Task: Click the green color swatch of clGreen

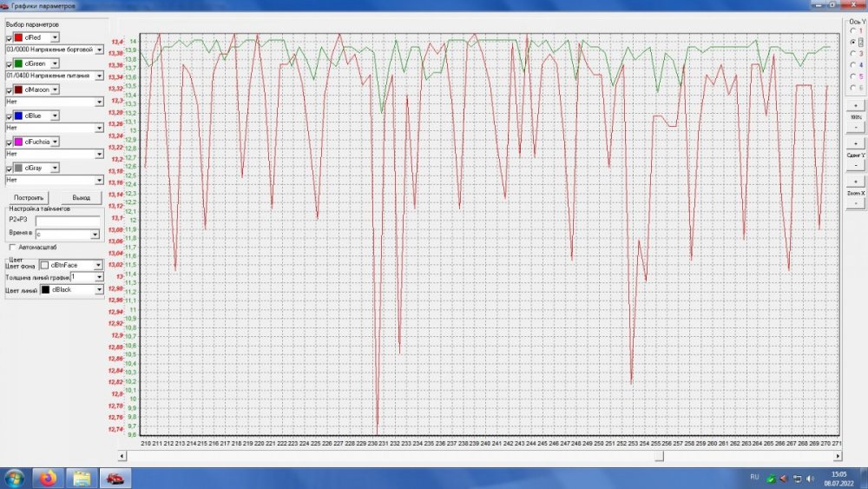Action: click(x=18, y=63)
